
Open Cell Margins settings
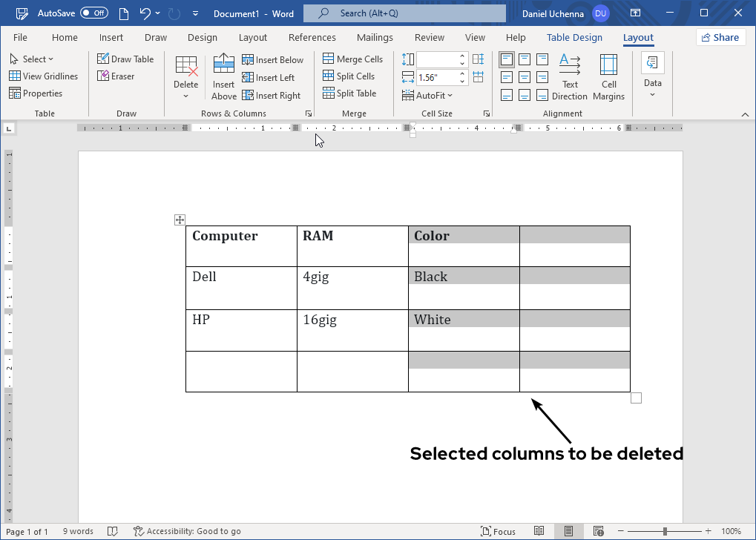click(608, 76)
